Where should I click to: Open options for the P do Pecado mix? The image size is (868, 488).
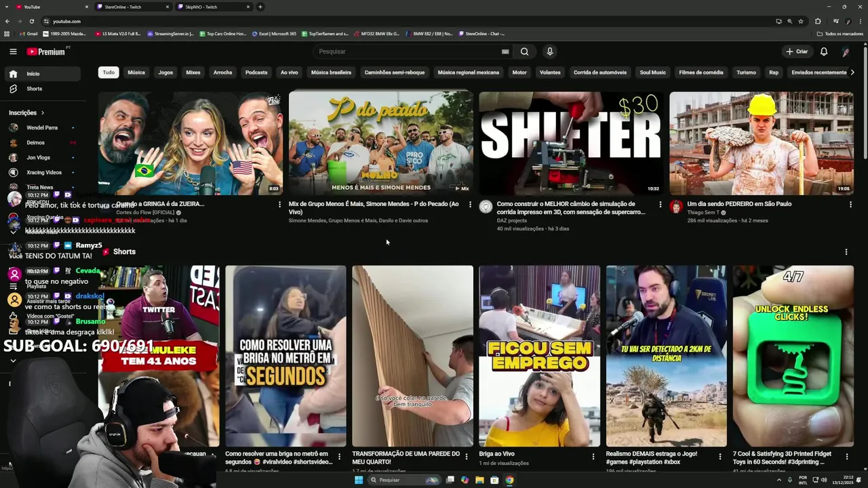point(470,204)
